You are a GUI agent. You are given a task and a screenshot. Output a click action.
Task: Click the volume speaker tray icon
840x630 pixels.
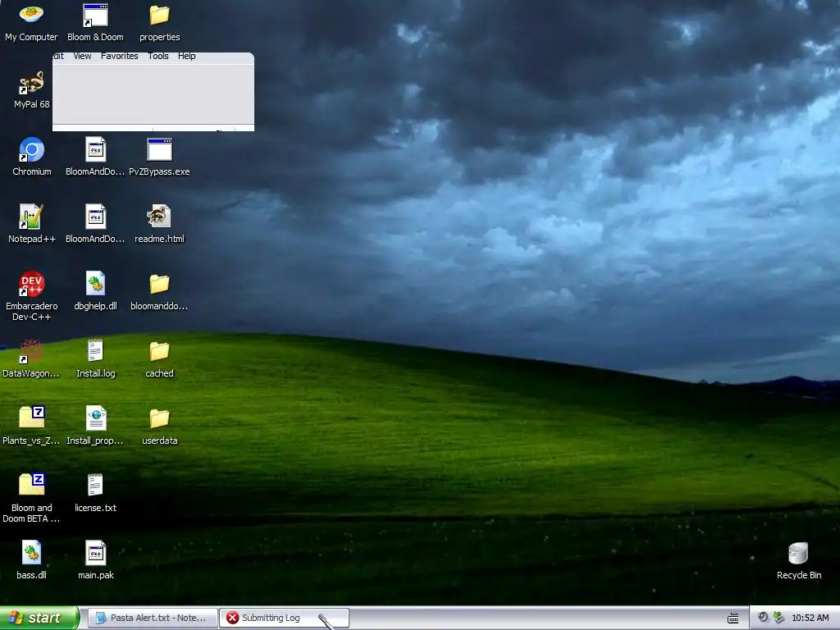764,618
